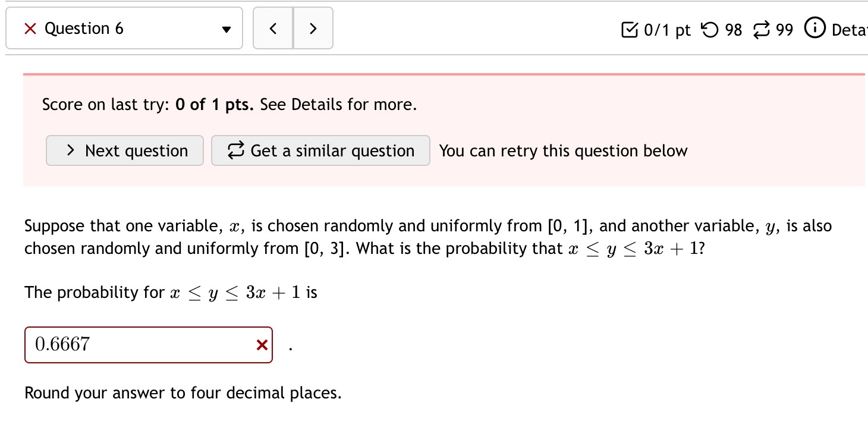Viewport: 868px width, 424px height.
Task: Click the left chevron for previous question
Action: [273, 28]
